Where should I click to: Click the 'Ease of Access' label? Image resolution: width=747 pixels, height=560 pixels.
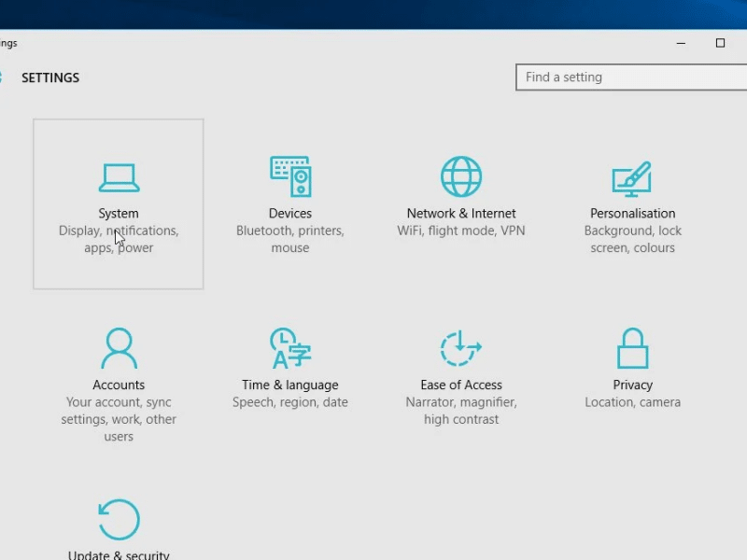tap(461, 385)
